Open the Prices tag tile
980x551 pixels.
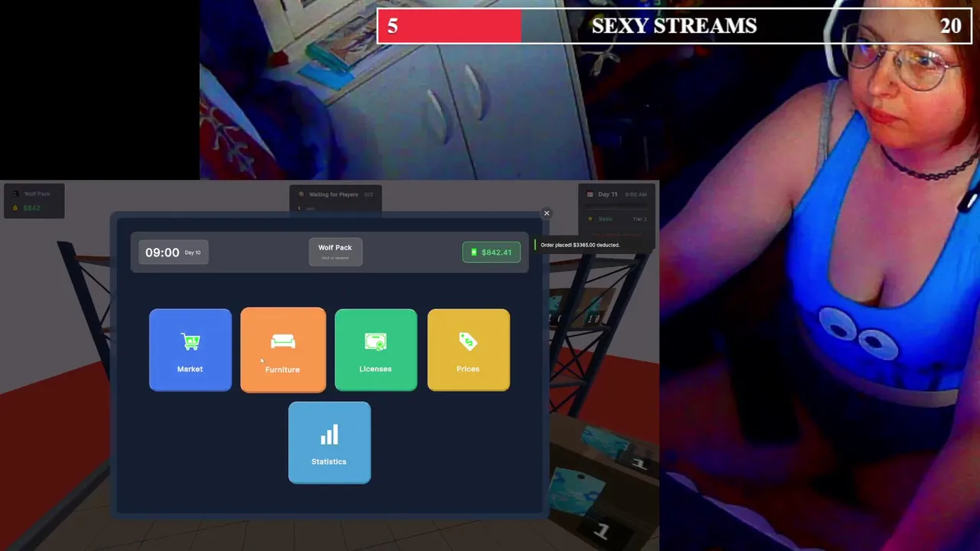click(x=468, y=350)
